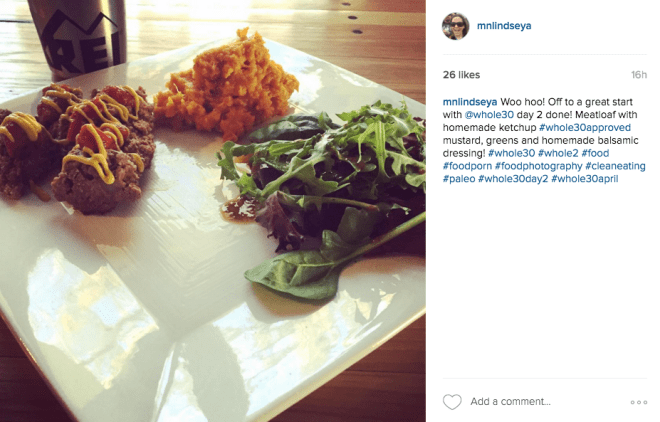This screenshot has height=422, width=660.
Task: View the 26 likes list
Action: point(461,75)
